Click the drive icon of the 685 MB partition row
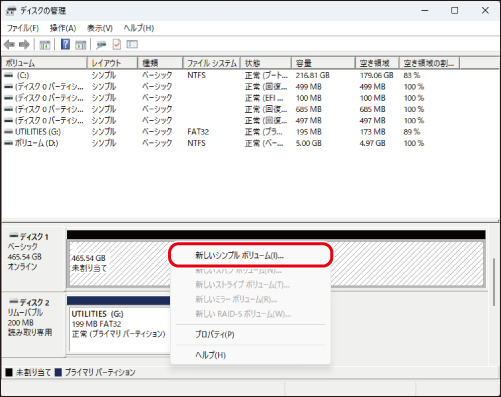501x397 pixels. tap(9, 109)
